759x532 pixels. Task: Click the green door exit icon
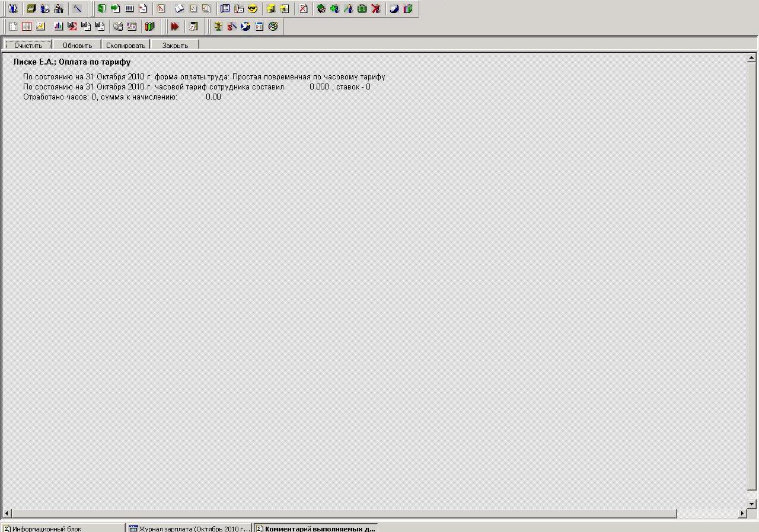pos(101,9)
